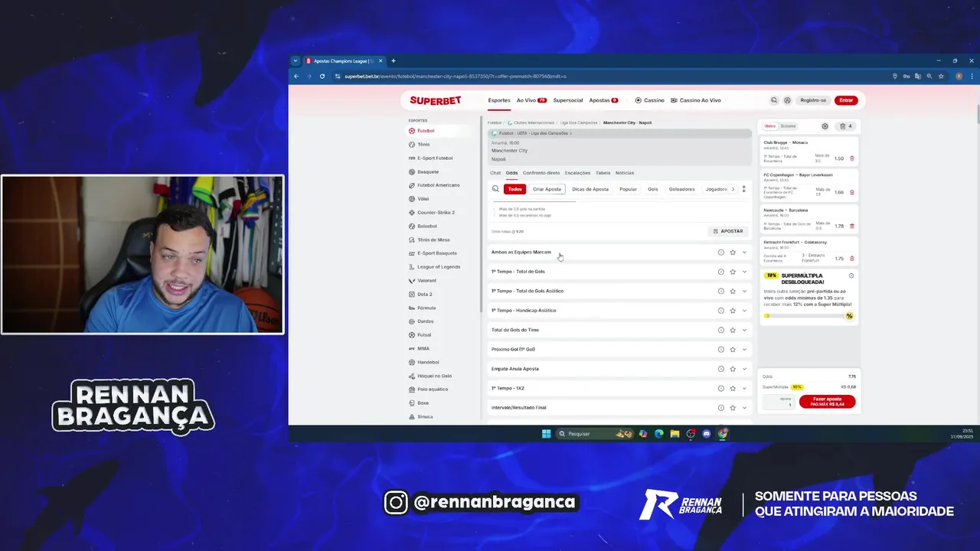Screen dimensions: 980x551
Task: Select the Criar Aposta filter chip
Action: (x=547, y=189)
